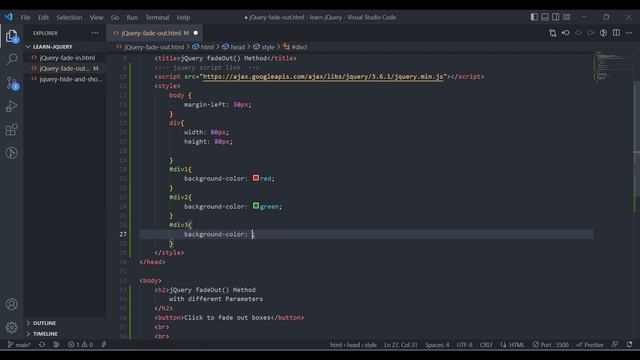Screen dimensions: 640x360
Task: Open Explorer Views and More Actions ellipsis
Action: click(x=95, y=33)
